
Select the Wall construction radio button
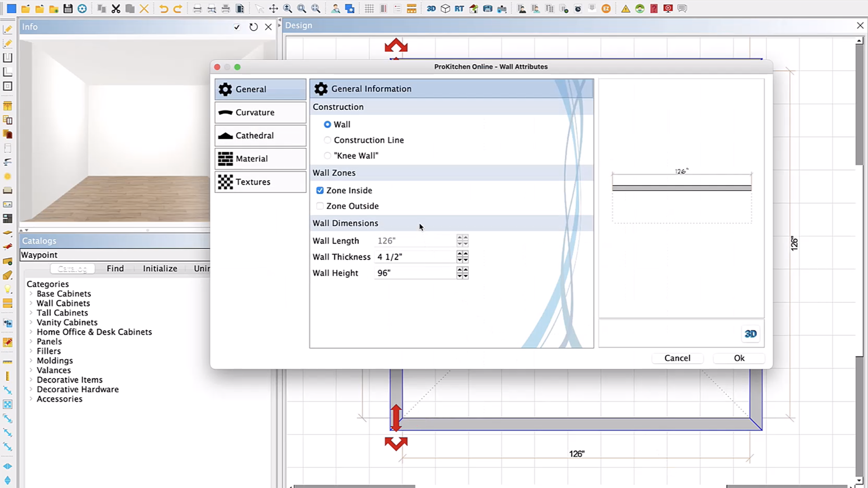click(327, 124)
